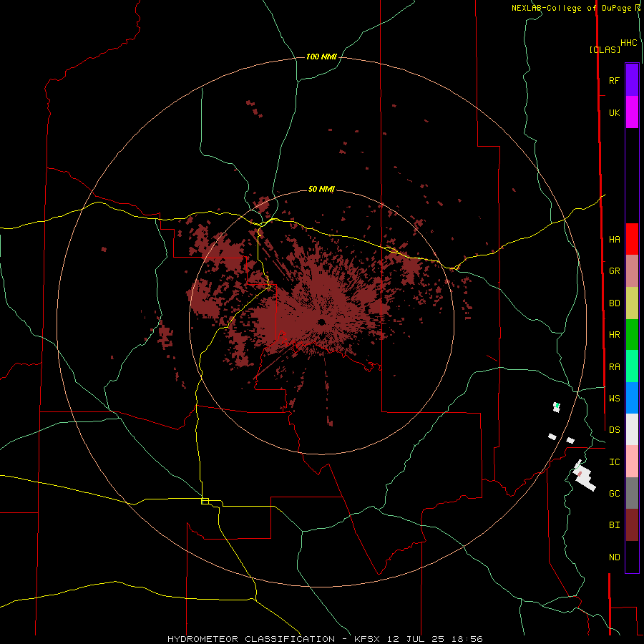Click the UK magenta legend swatch
This screenshot has width=644, height=644.
tap(632, 112)
